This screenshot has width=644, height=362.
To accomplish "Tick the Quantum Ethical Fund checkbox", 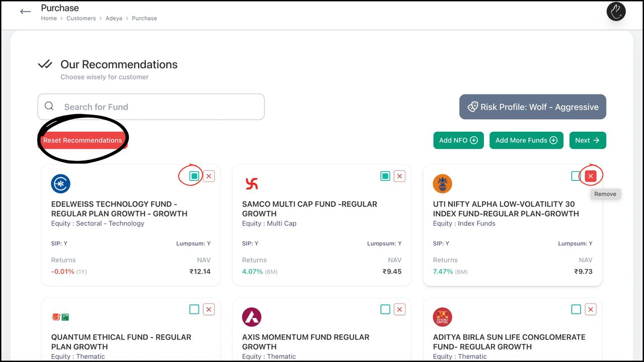I will [x=194, y=309].
